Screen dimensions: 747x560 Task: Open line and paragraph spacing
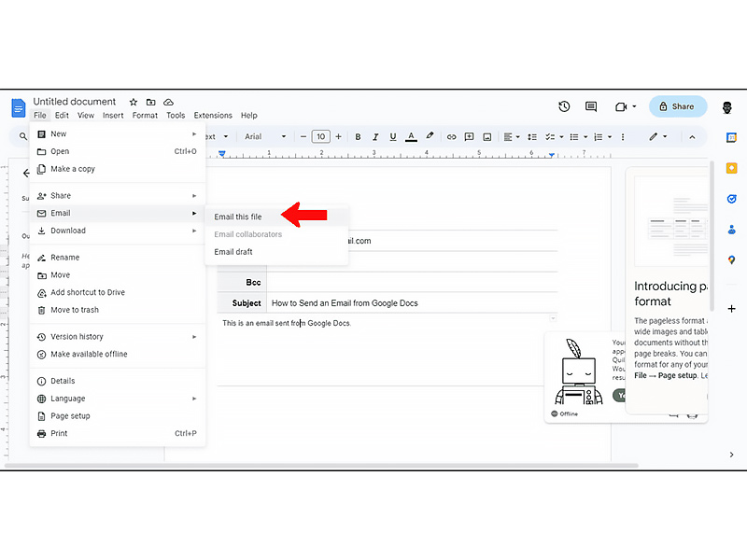point(532,137)
